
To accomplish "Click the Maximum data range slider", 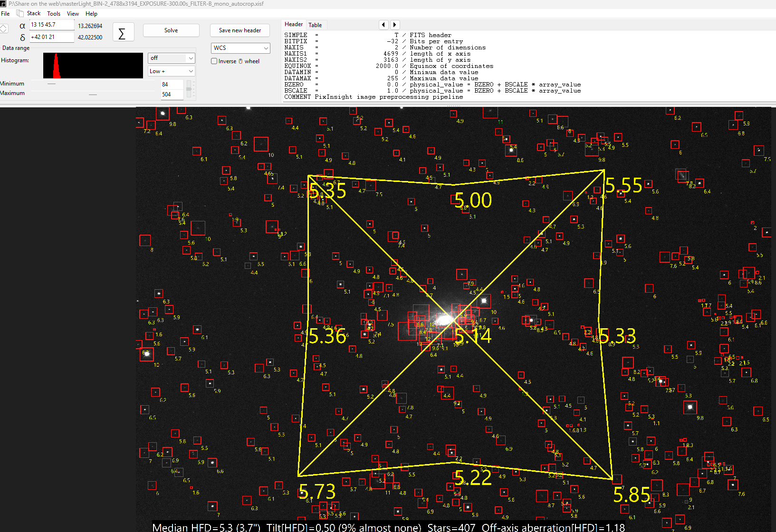I will [x=93, y=94].
